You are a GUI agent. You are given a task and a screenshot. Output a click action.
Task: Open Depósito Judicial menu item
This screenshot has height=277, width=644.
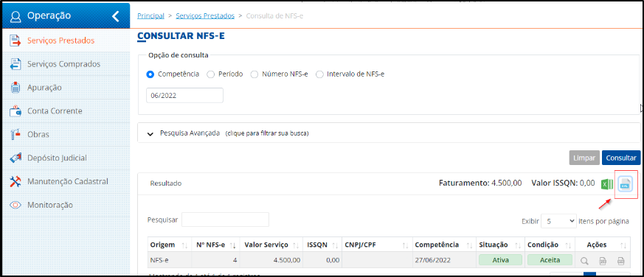point(57,158)
